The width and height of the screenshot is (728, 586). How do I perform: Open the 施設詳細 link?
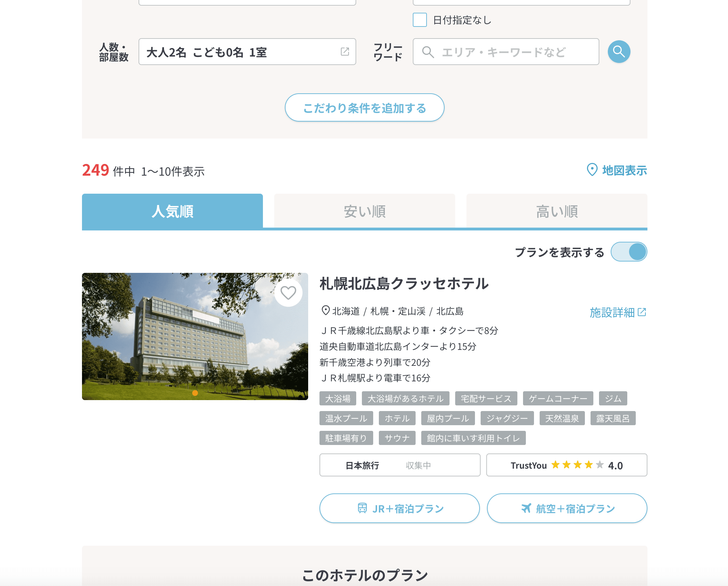pyautogui.click(x=612, y=312)
